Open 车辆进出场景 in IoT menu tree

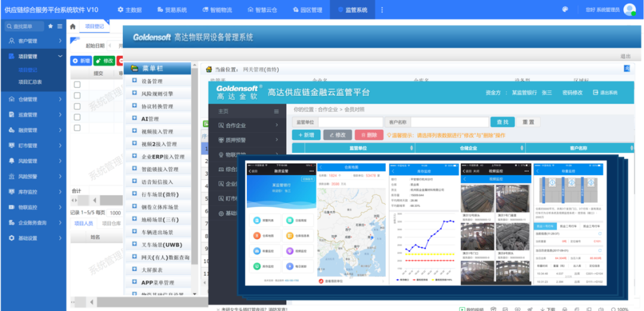(158, 232)
